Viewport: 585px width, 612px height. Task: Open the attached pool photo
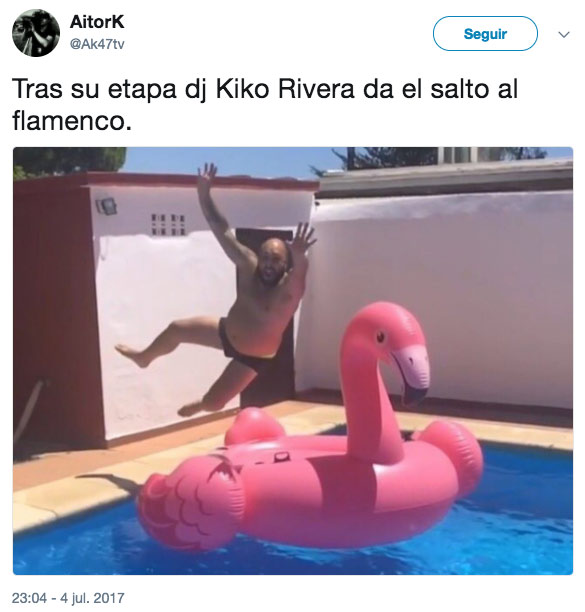(x=293, y=361)
